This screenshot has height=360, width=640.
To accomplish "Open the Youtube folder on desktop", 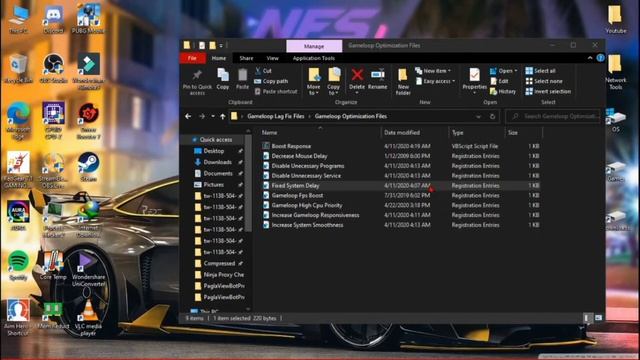I will 615,19.
